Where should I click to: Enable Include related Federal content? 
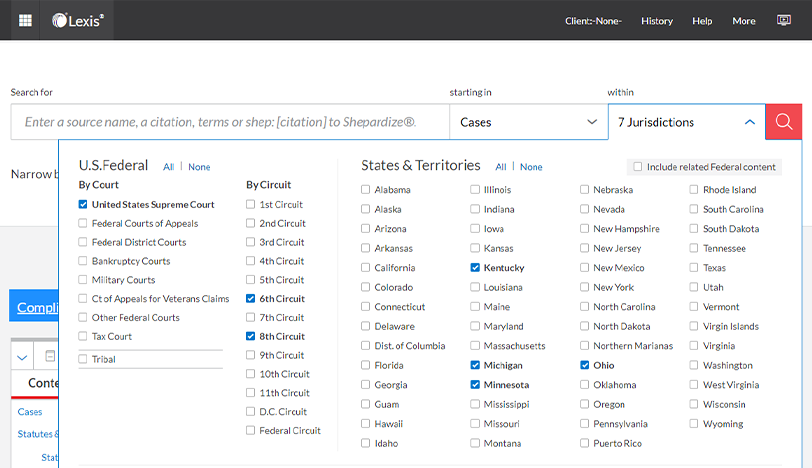pyautogui.click(x=636, y=167)
